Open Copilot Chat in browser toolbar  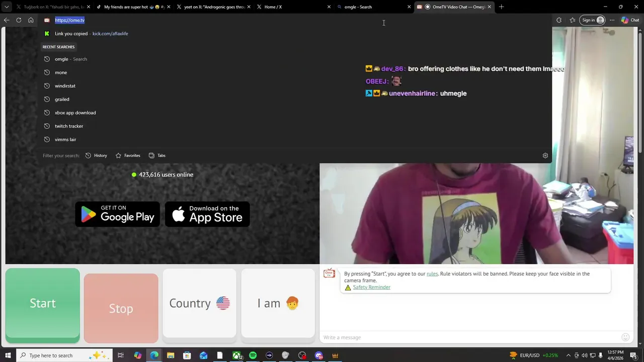[x=630, y=20]
